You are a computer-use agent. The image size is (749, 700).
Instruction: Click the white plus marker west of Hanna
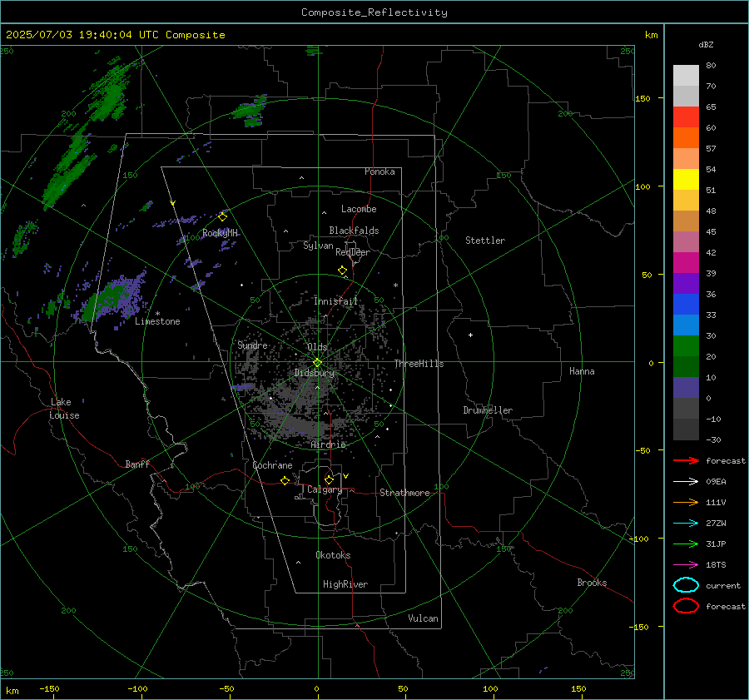click(x=470, y=335)
